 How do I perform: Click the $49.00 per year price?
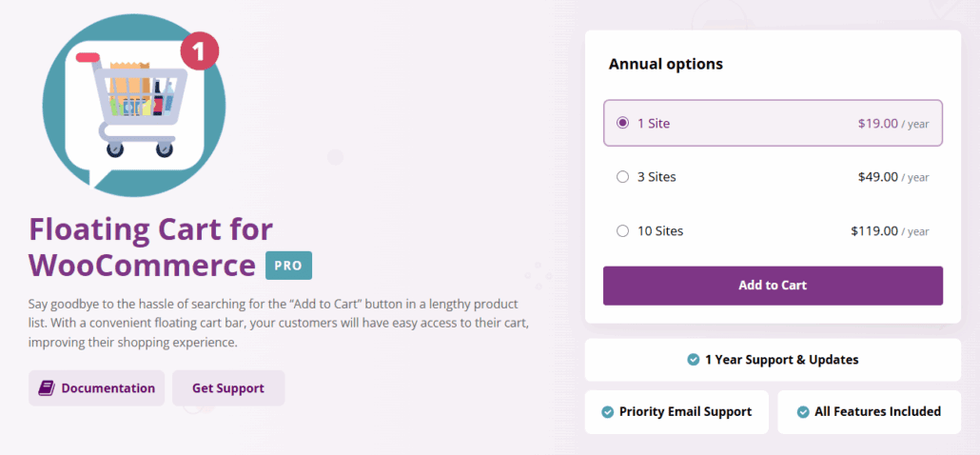893,177
